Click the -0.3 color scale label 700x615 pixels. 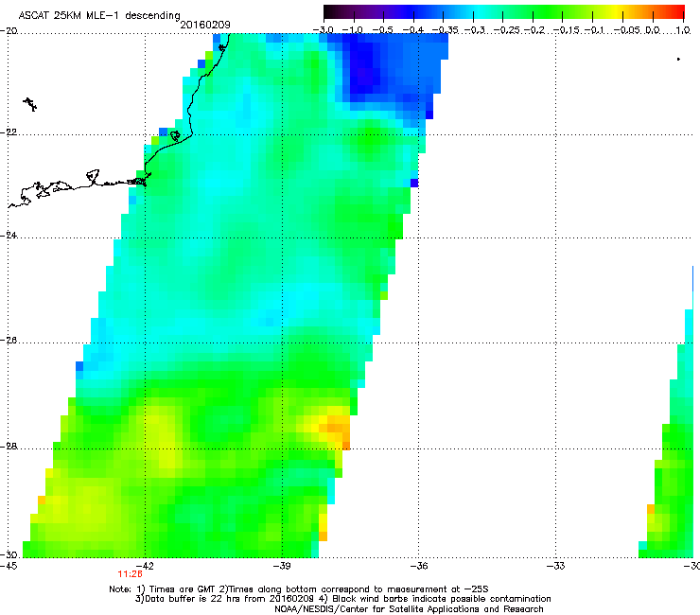pyautogui.click(x=474, y=30)
